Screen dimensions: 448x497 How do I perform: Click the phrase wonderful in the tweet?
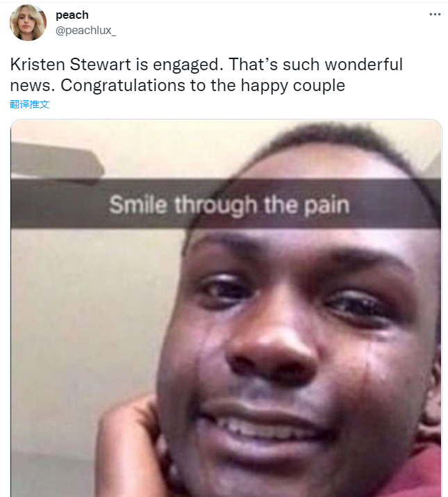click(364, 65)
